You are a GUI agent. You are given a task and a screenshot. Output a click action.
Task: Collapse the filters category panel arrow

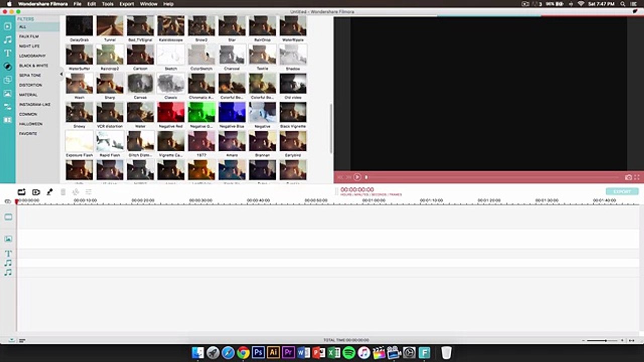(61, 74)
